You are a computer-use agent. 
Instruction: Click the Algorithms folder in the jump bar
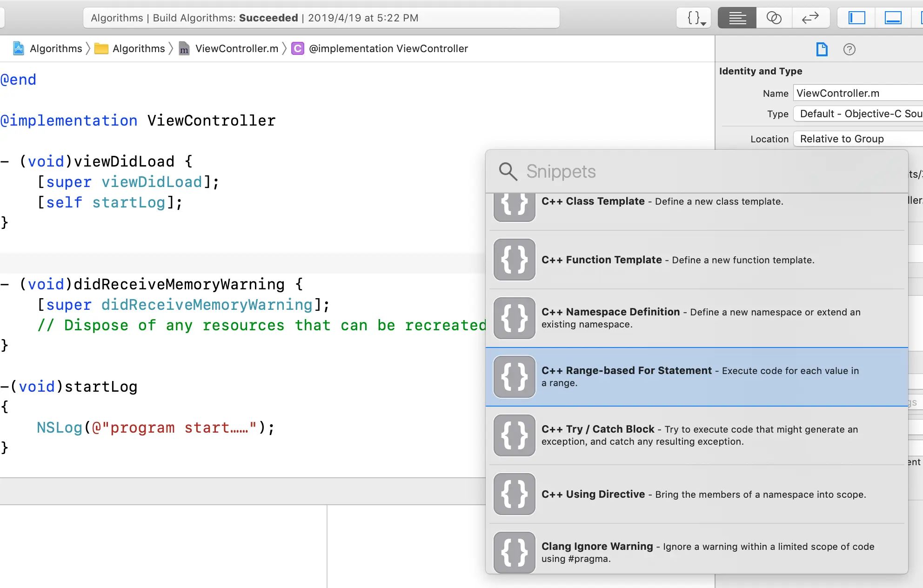tap(138, 48)
